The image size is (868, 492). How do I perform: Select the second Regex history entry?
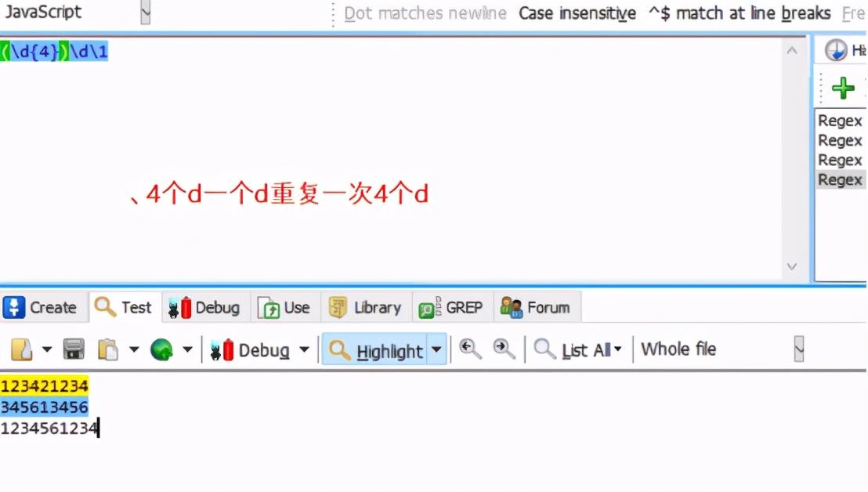coord(840,140)
